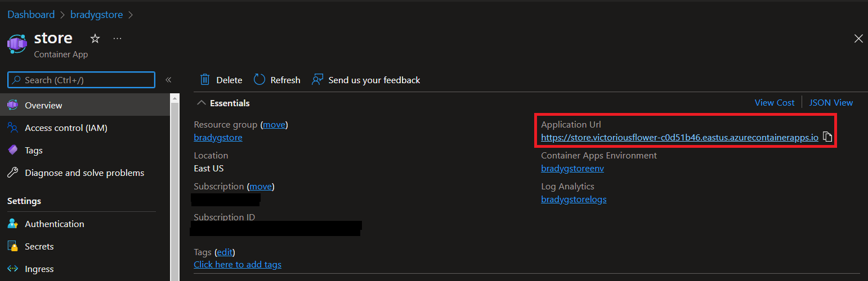868x281 pixels.
Task: Edit tags via the edit link
Action: [x=225, y=252]
